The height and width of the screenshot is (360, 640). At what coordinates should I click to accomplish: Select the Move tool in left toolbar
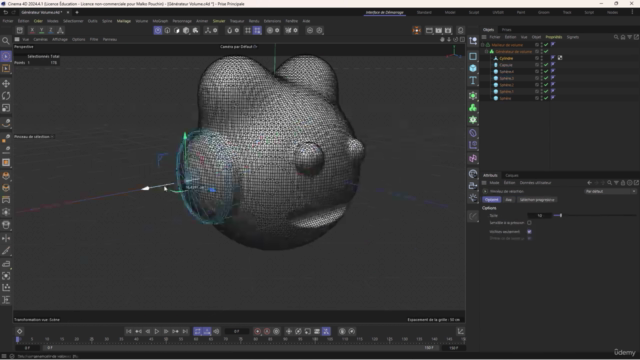tap(6, 84)
